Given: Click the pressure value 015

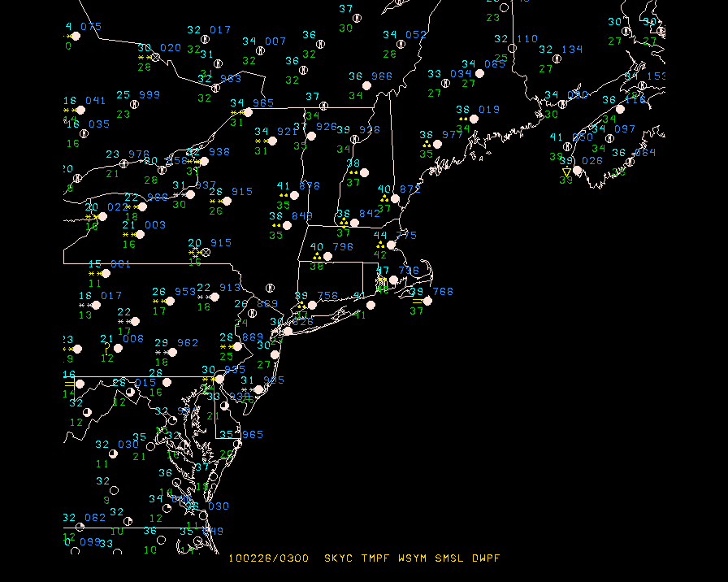Looking at the screenshot, I should (x=145, y=382).
